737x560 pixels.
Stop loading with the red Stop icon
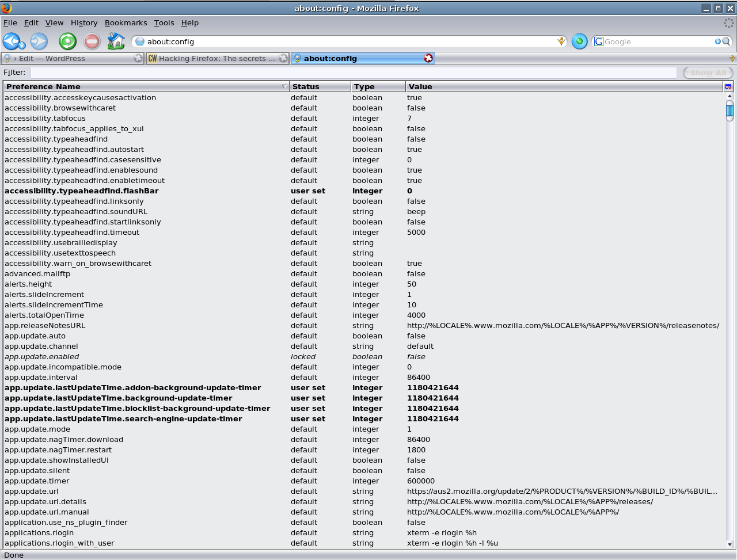(92, 41)
